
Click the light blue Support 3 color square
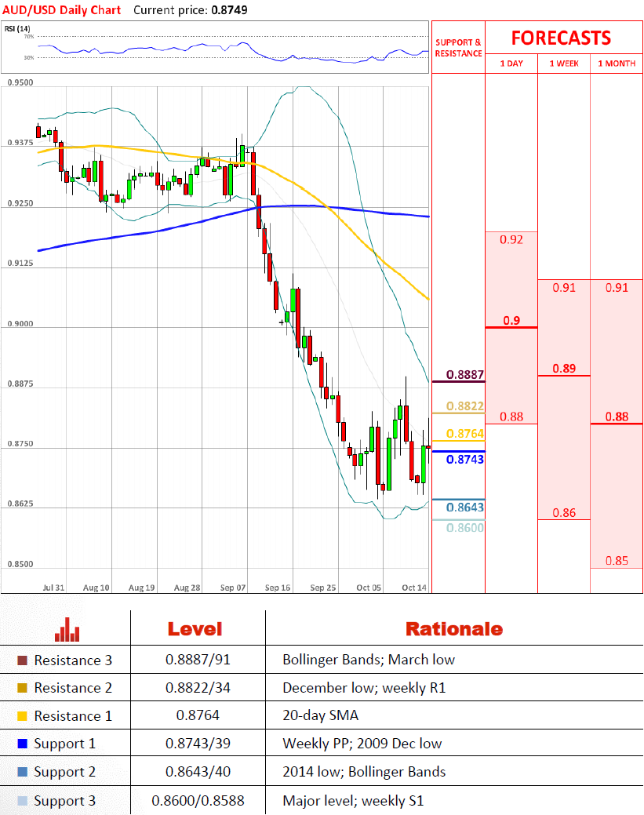coord(22,801)
